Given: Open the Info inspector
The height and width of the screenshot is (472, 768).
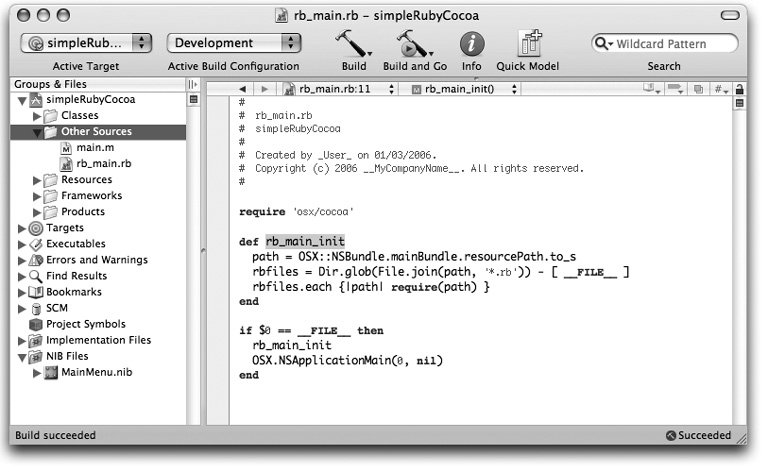Looking at the screenshot, I should point(471,44).
